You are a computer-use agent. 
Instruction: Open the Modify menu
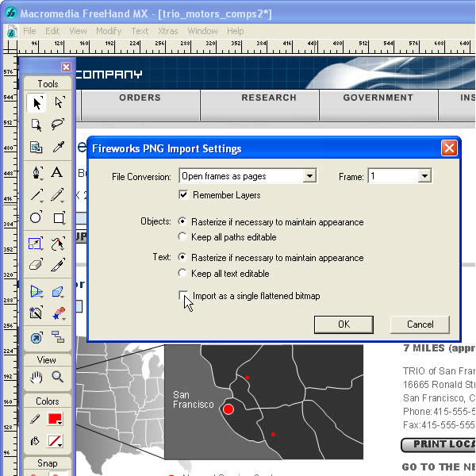(x=109, y=31)
